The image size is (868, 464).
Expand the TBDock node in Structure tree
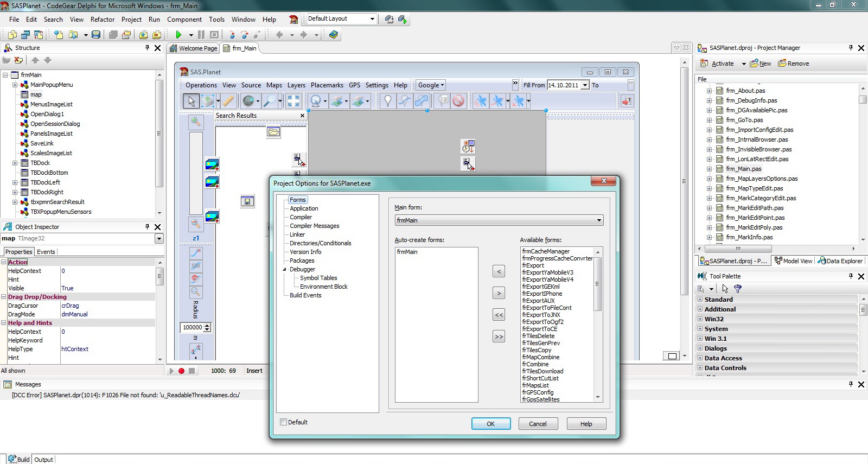[x=15, y=163]
